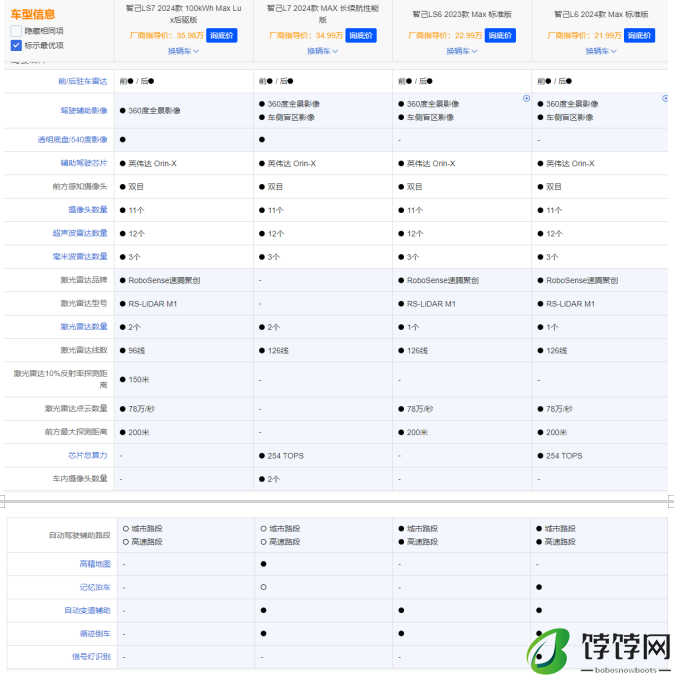Select the 智己LS7 2024款 100kWh model title
The height and width of the screenshot is (675, 674).
pyautogui.click(x=183, y=14)
